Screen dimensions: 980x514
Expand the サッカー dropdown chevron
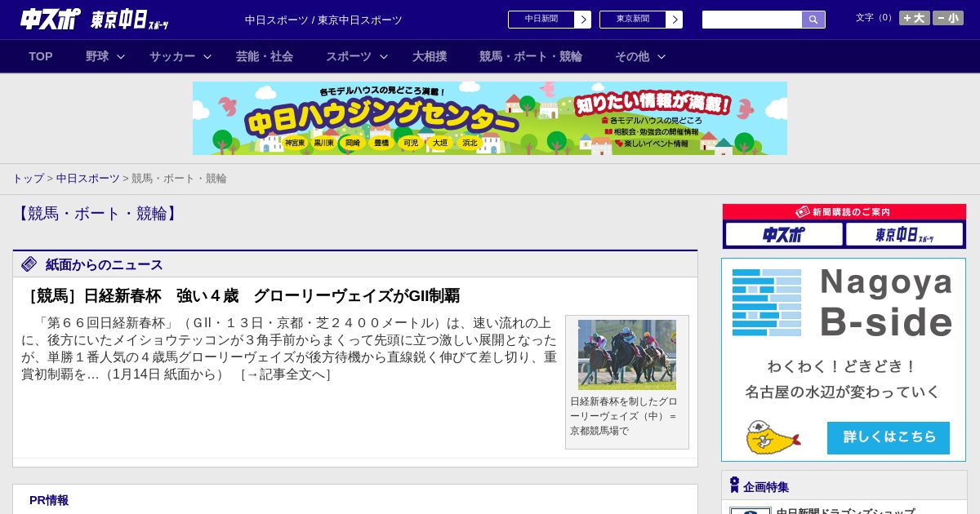click(207, 56)
